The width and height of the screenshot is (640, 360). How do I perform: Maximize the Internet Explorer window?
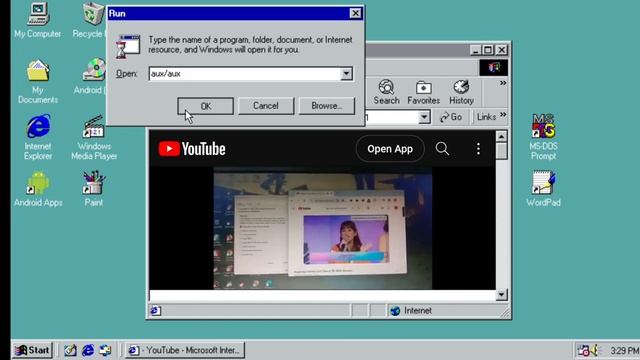(x=488, y=50)
